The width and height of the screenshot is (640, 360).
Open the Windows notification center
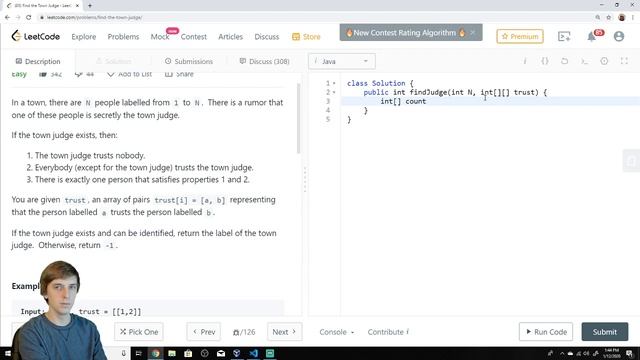[629, 353]
